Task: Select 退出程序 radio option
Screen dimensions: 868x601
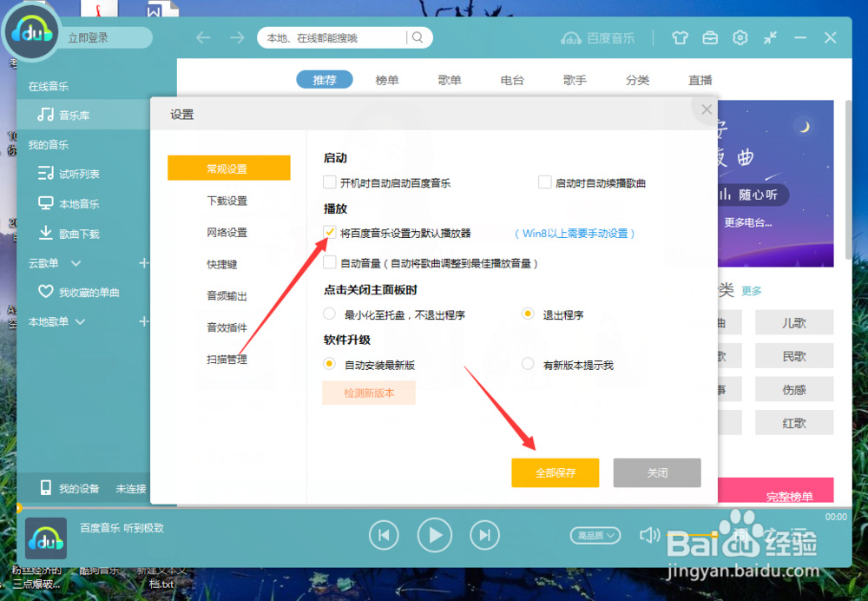Action: tap(528, 314)
